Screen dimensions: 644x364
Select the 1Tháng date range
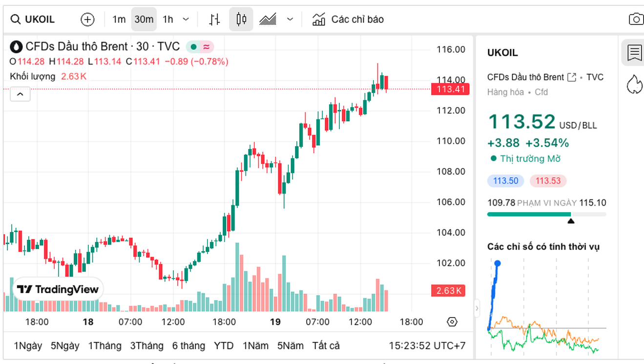point(104,346)
